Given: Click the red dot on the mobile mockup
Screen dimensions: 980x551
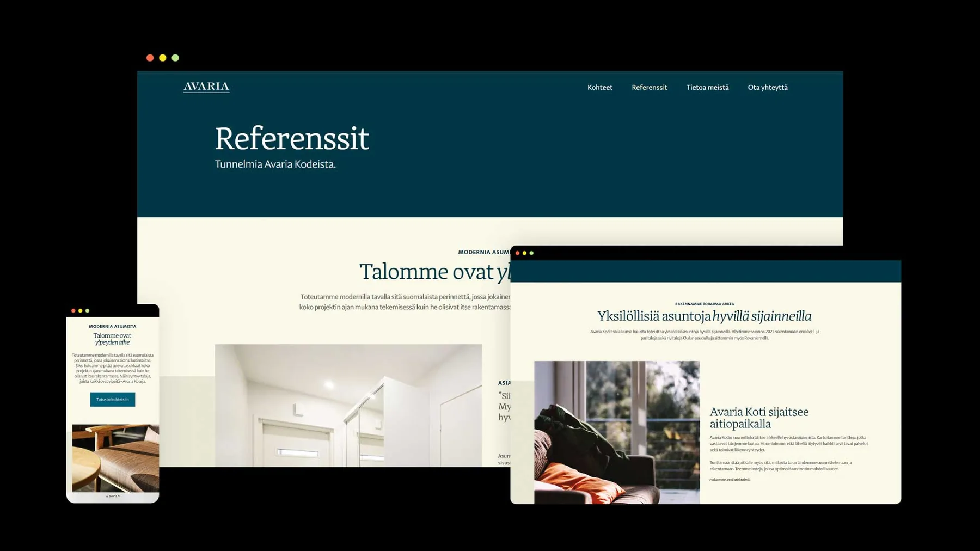Looking at the screenshot, I should coord(73,311).
